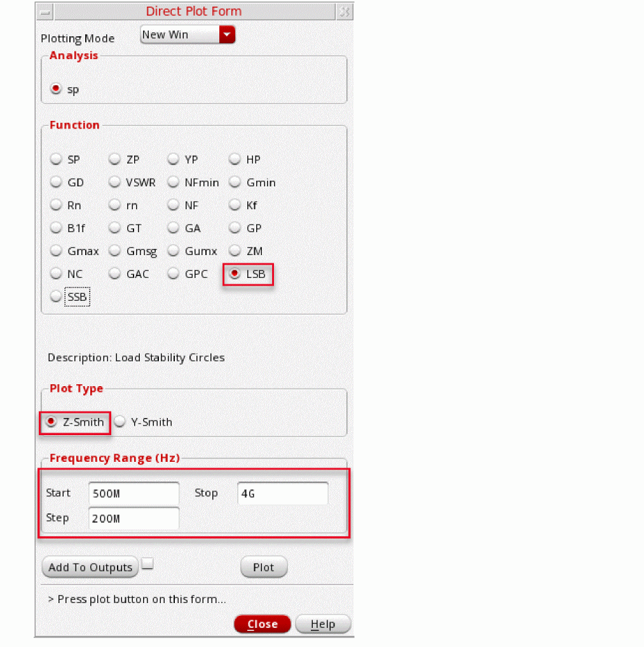Viewport: 644px width, 647px height.
Task: Open the Plotting Mode dropdown
Action: pyautogui.click(x=188, y=34)
